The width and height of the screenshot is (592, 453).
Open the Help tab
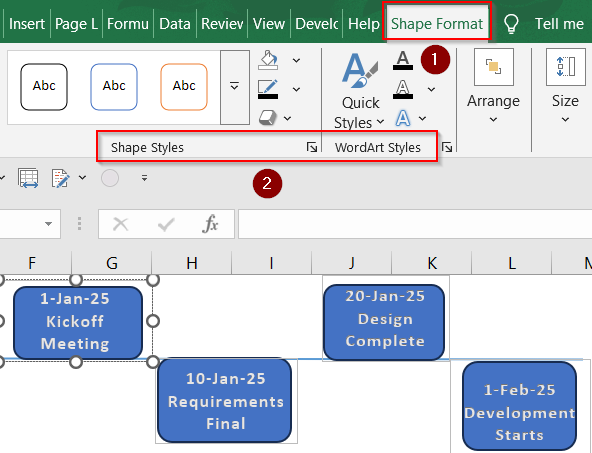point(364,24)
